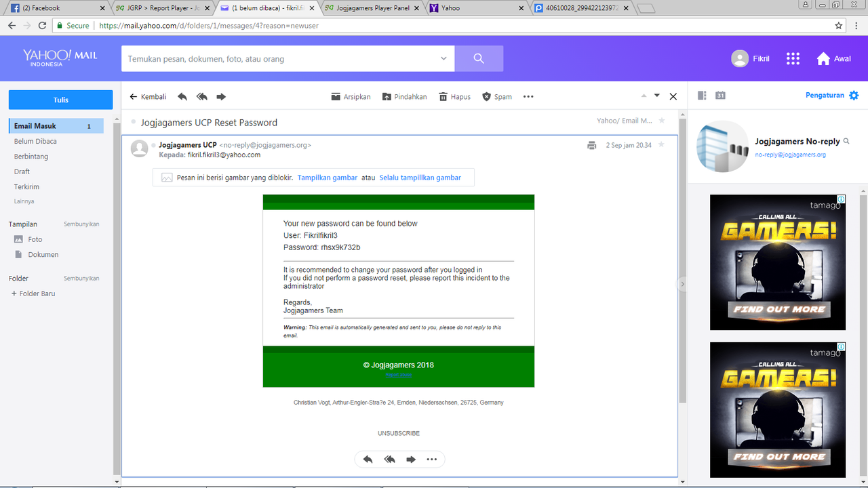This screenshot has height=488, width=868.
Task: Open the Fikril profile avatar menu
Action: pos(740,58)
